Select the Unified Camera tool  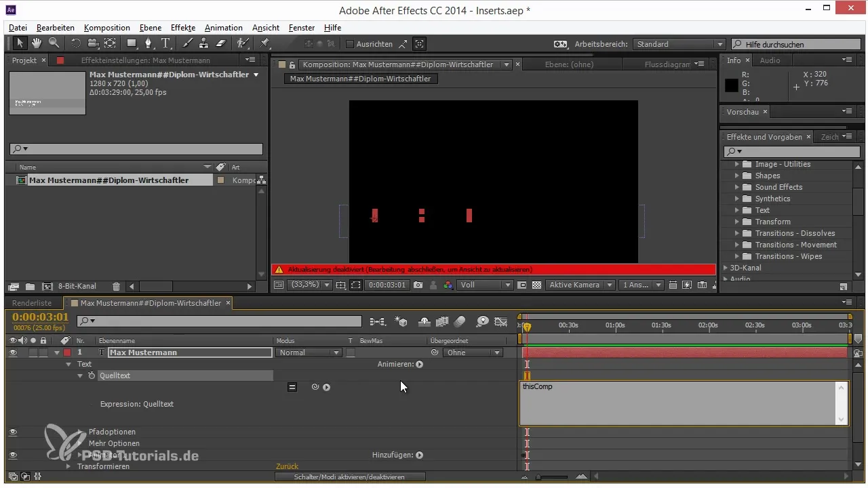tap(92, 43)
